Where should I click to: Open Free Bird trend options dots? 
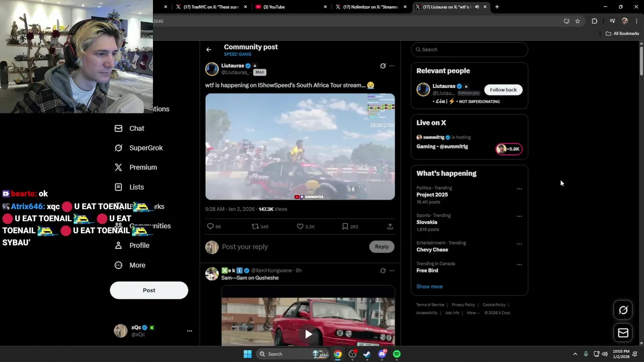click(519, 264)
